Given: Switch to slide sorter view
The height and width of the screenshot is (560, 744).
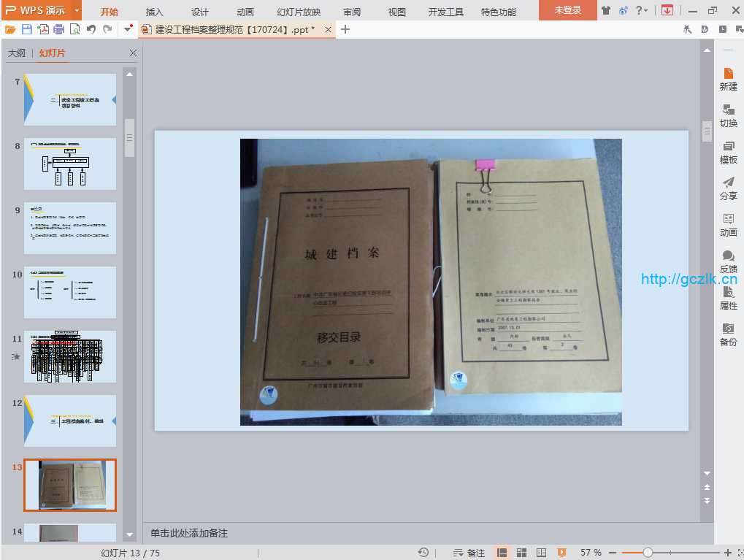Looking at the screenshot, I should (522, 553).
